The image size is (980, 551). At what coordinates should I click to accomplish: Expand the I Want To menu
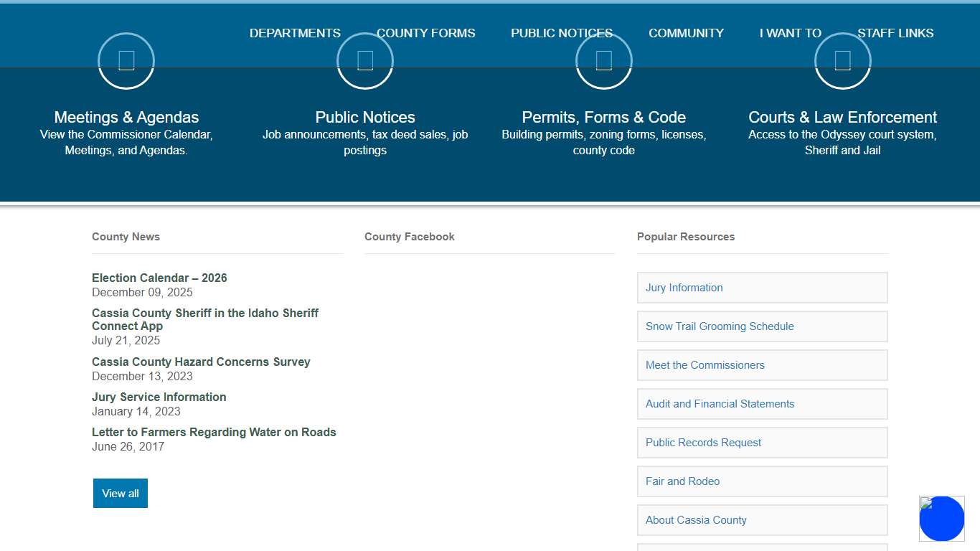(x=790, y=33)
